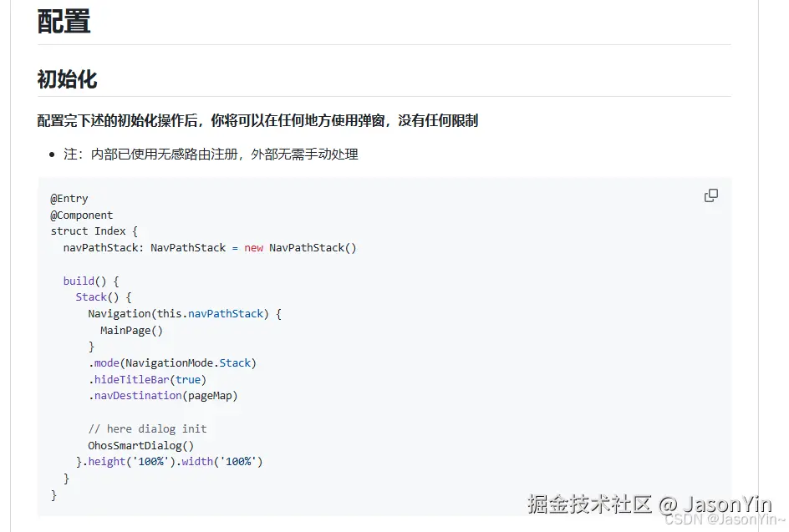Click the MainPage() code line
Viewport: 789px width, 532px height.
[x=131, y=331]
